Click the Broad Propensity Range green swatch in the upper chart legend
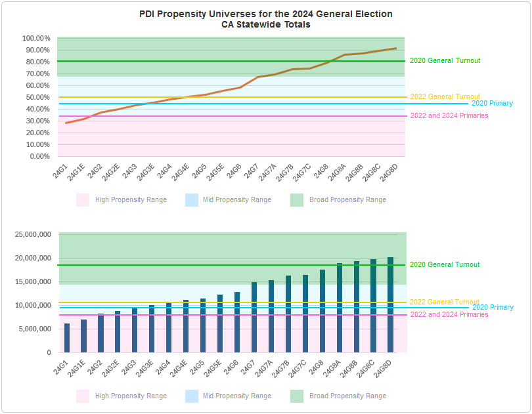 [297, 199]
